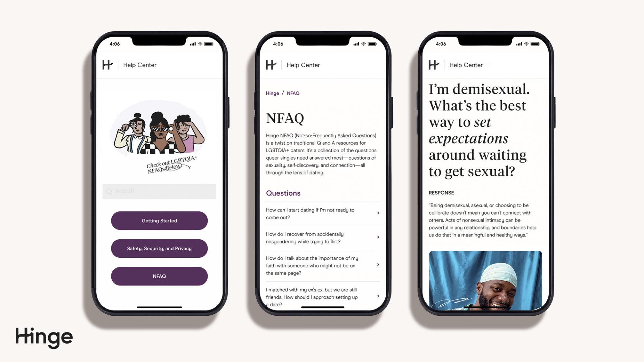The width and height of the screenshot is (644, 362).
Task: Click the 'Hinge' breadcrumb link
Action: pos(272,93)
